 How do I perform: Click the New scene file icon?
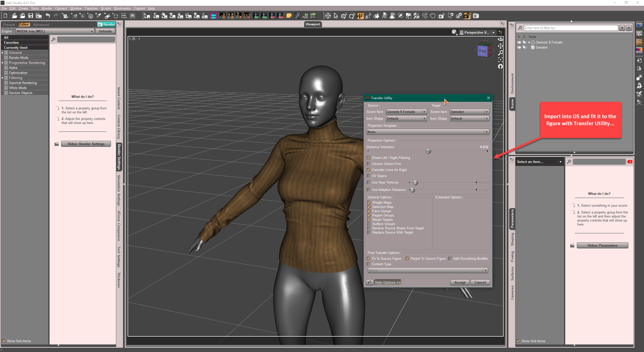[x=5, y=16]
